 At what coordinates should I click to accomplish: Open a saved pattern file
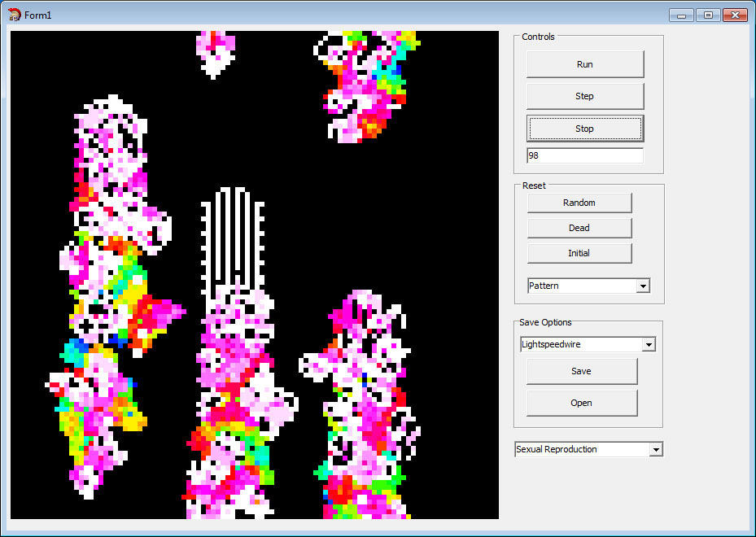(582, 403)
